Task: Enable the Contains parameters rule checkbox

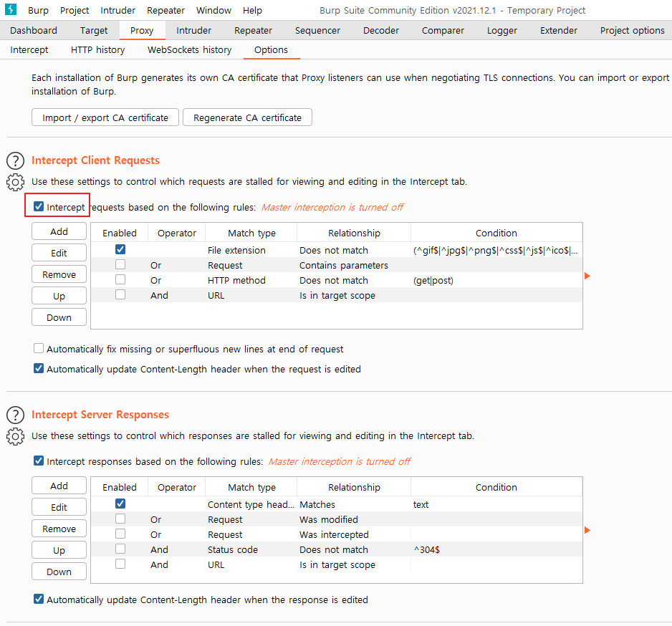Action: point(120,264)
